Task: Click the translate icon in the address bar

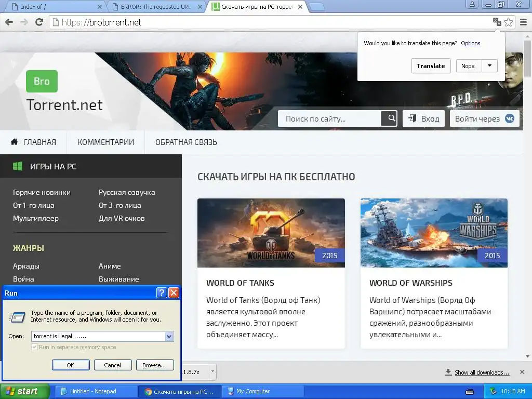Action: pyautogui.click(x=497, y=22)
